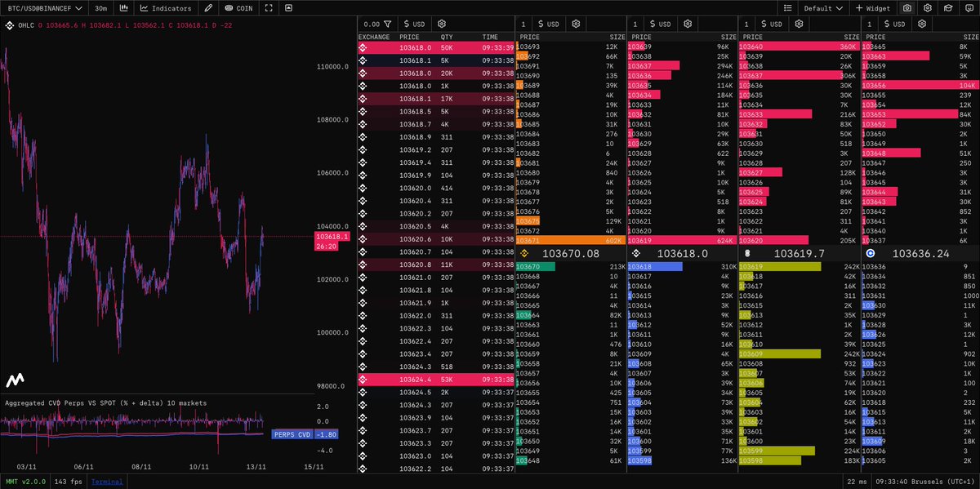Open the BTC/USD@BINANCEF symbol dropdown
This screenshot has height=489, width=980.
point(43,8)
